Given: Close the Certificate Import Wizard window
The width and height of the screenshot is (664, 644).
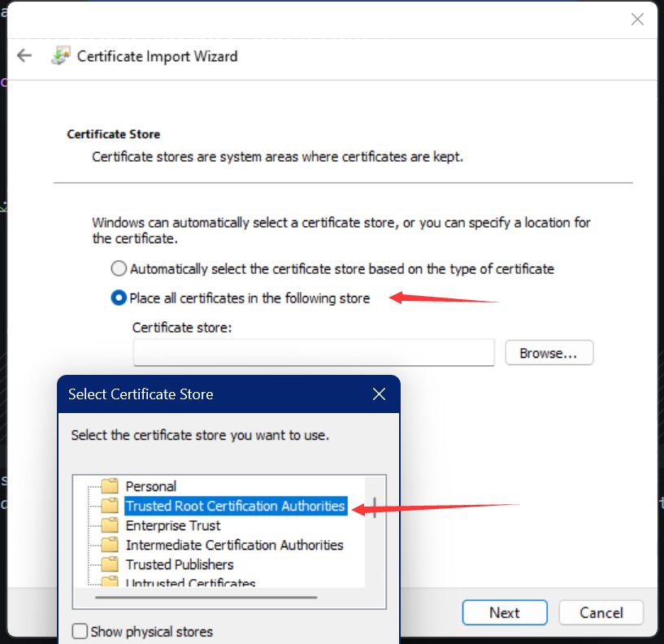Looking at the screenshot, I should point(637,19).
